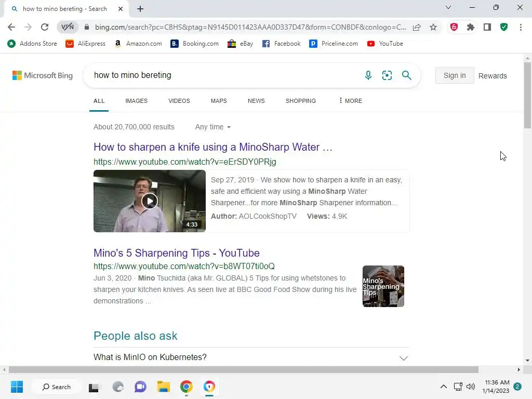Open Rewards link
The image size is (532, 399).
(493, 76)
